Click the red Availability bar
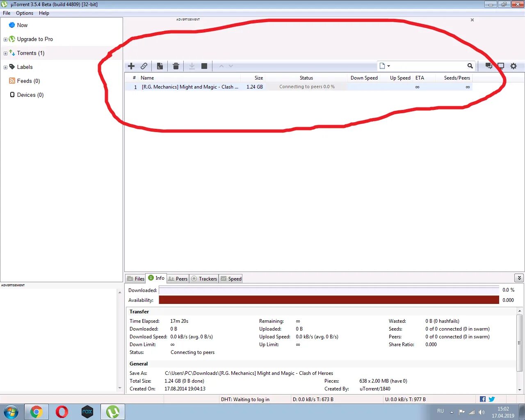 click(329, 300)
